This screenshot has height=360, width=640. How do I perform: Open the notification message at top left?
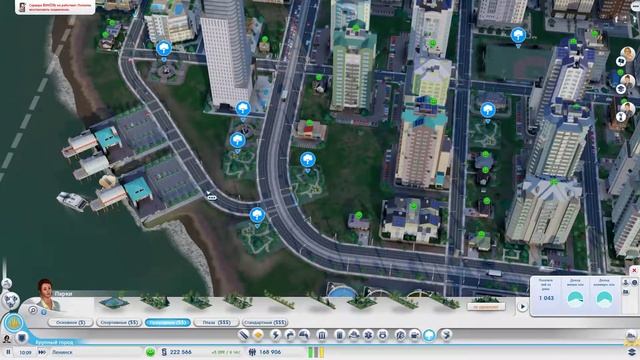55,7
